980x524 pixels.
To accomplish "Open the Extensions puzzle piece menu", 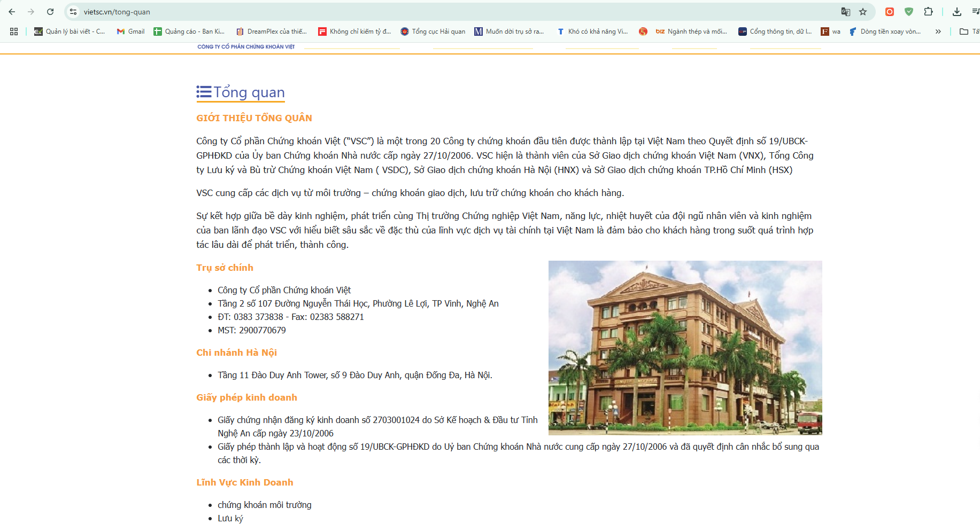I will pos(928,12).
